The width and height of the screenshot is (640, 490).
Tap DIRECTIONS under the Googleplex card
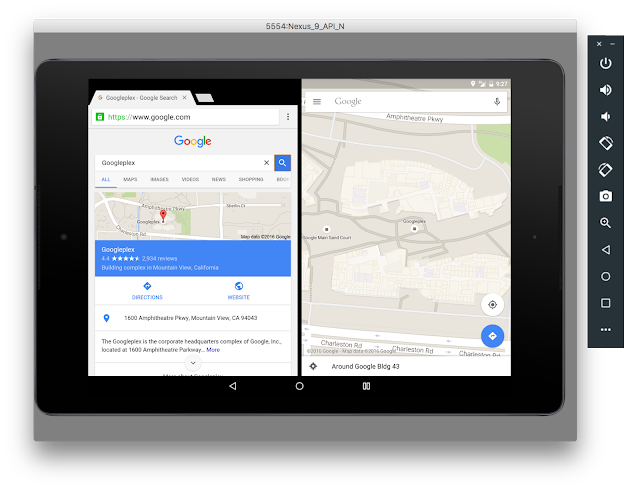147,291
